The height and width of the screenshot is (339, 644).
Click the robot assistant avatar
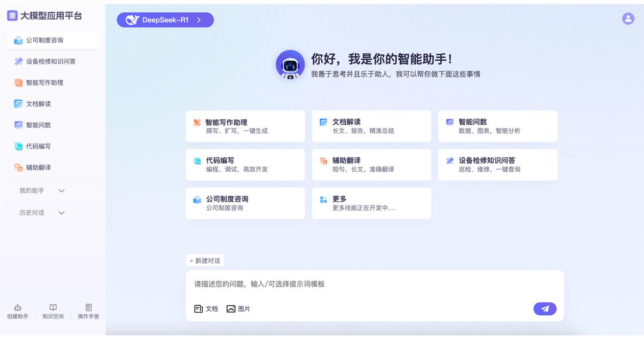(x=290, y=65)
